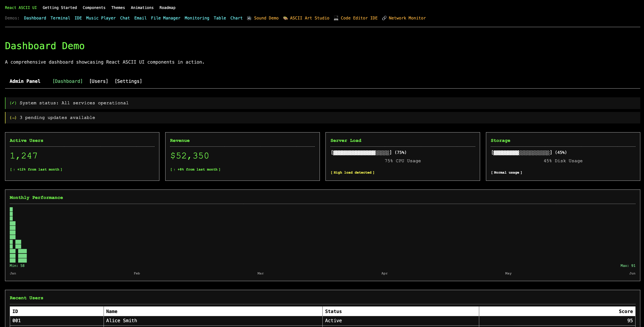
Task: Click the up-trend arrow in Revenue card
Action: [x=174, y=169]
